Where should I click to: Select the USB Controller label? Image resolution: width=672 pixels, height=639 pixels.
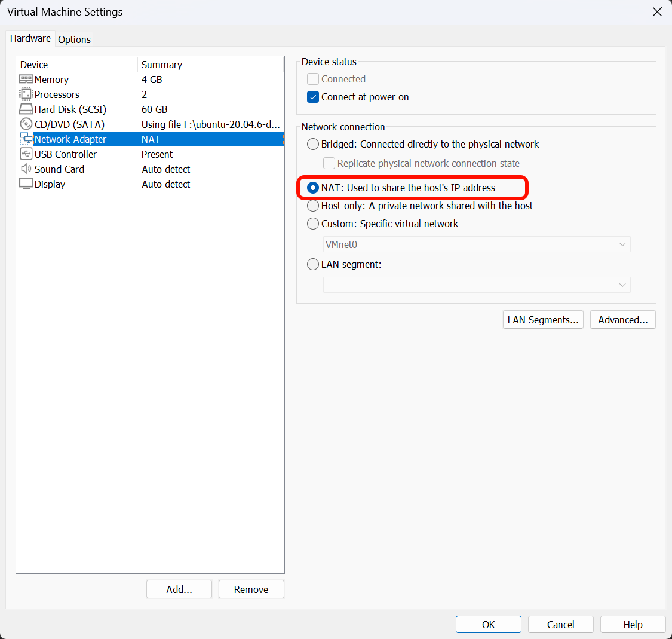[x=66, y=154]
